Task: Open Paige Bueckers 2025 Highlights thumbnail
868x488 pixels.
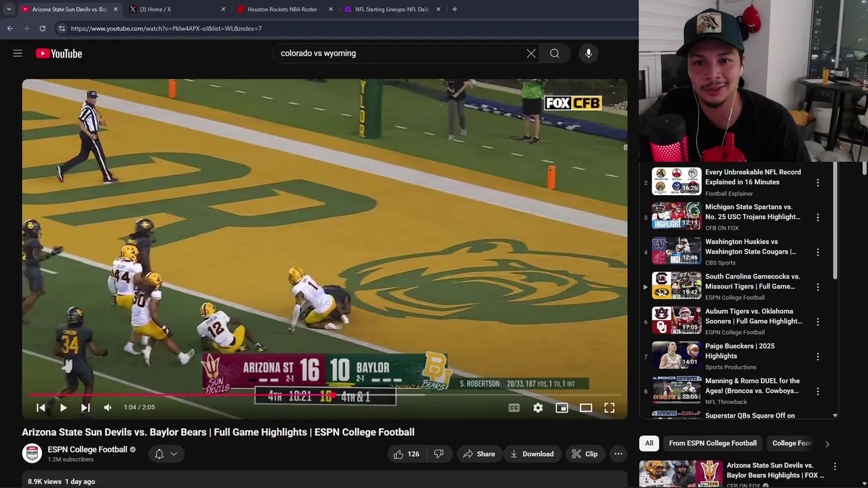Action: click(x=677, y=355)
